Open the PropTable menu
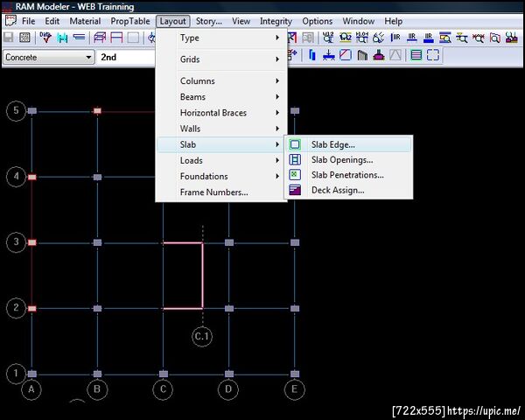Screen dimensions: 525x420 [130, 21]
